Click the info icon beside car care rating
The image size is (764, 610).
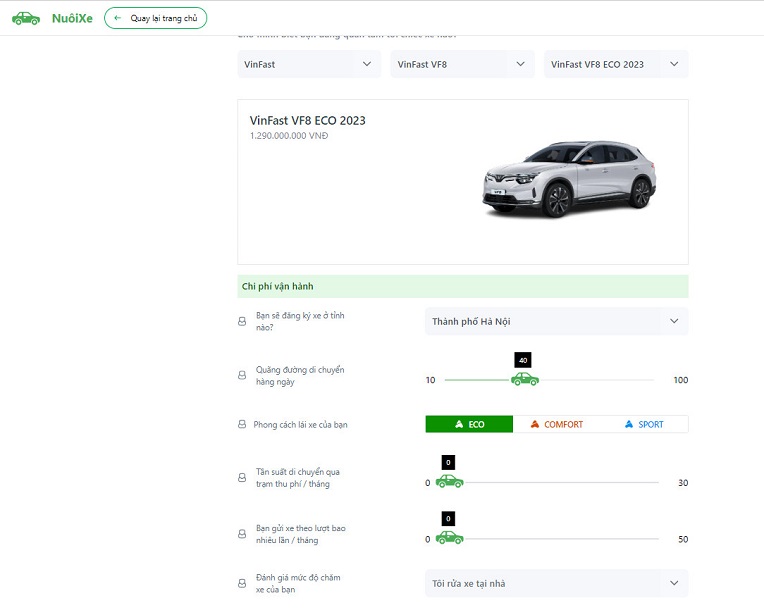(x=242, y=583)
